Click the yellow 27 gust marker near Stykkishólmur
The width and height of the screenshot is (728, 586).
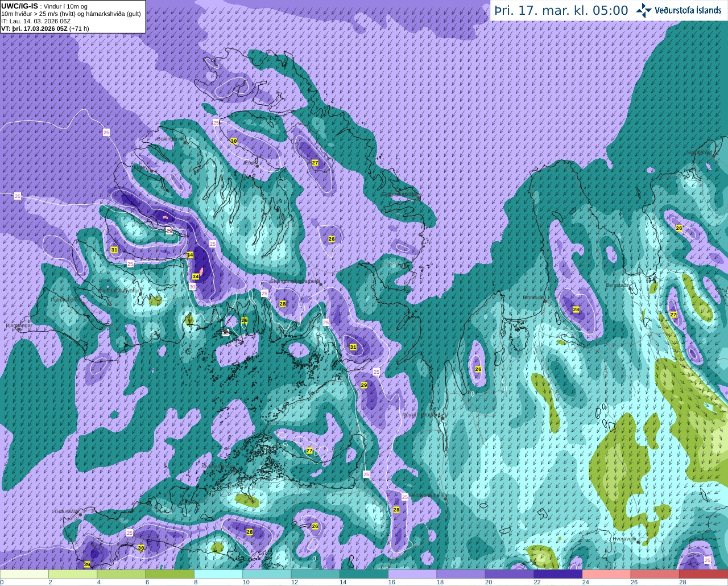click(x=309, y=451)
